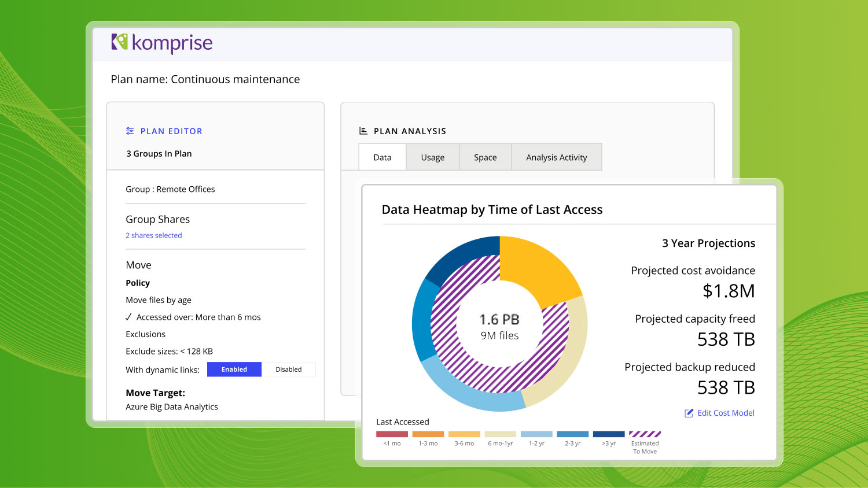Click the Estimated To Move striped legend icon

tap(645, 434)
